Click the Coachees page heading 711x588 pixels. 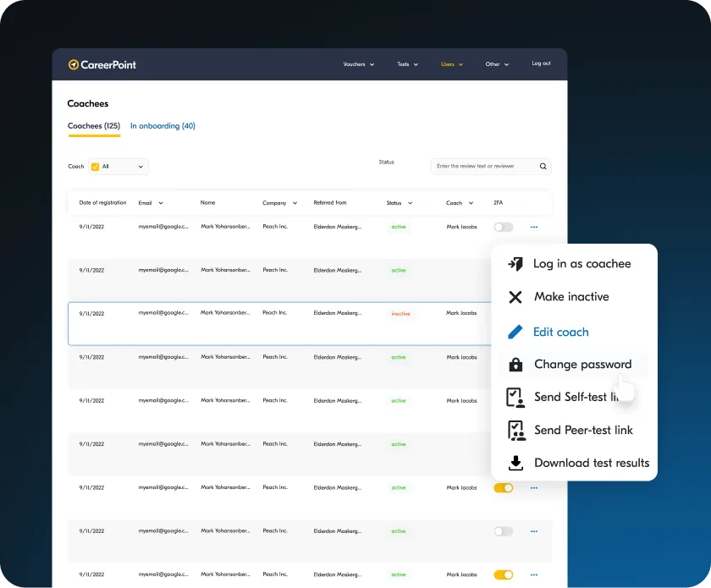coord(87,103)
